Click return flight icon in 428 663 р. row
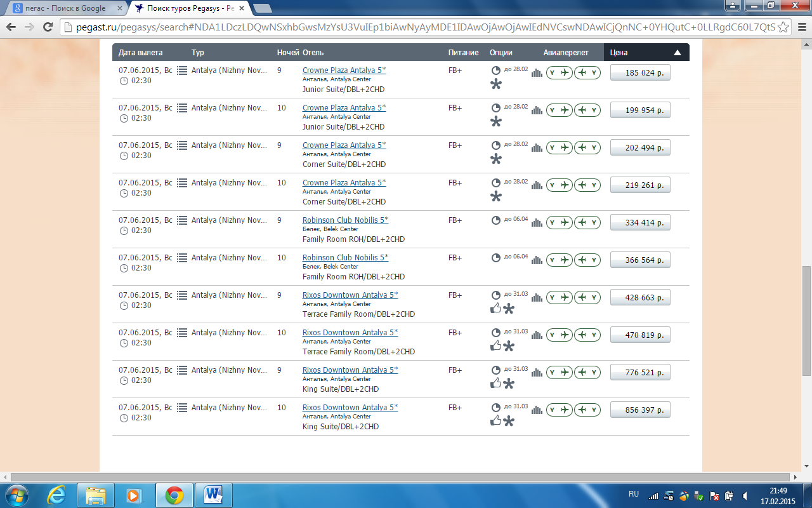This screenshot has width=812, height=508. 587,298
